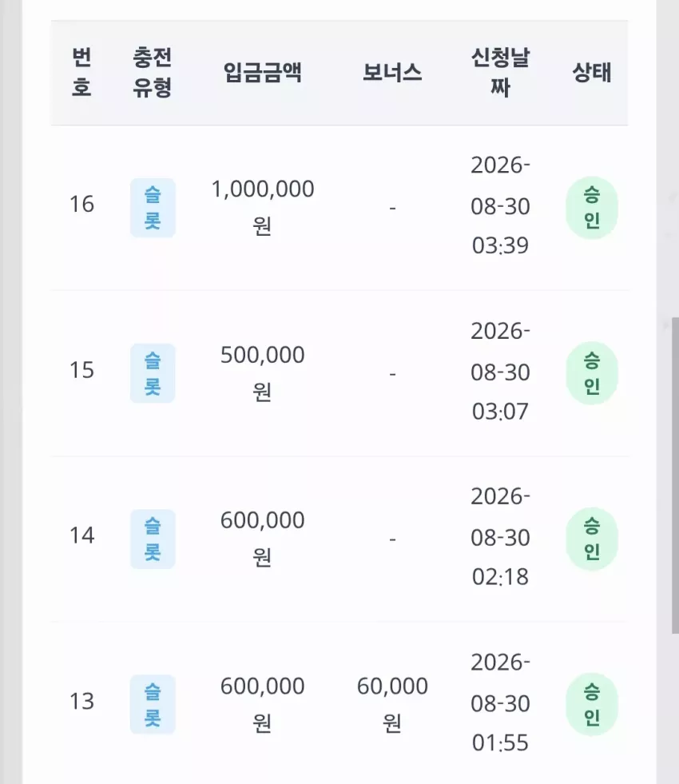Click the 상태 column header
This screenshot has height=784, width=679.
[592, 73]
